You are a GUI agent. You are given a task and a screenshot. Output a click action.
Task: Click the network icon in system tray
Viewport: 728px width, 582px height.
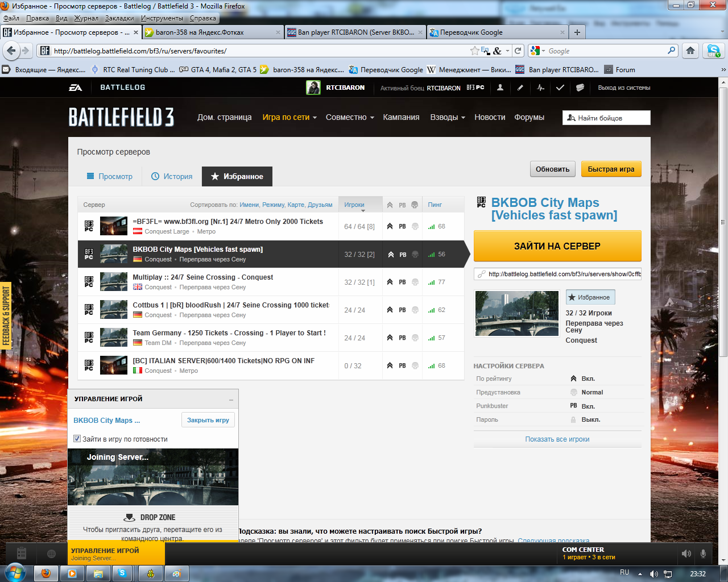pyautogui.click(x=668, y=574)
